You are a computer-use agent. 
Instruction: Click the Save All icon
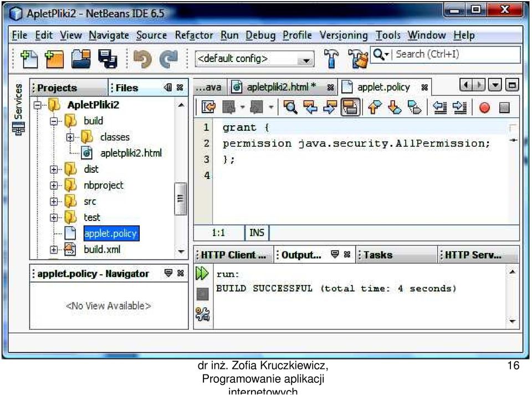pyautogui.click(x=108, y=59)
